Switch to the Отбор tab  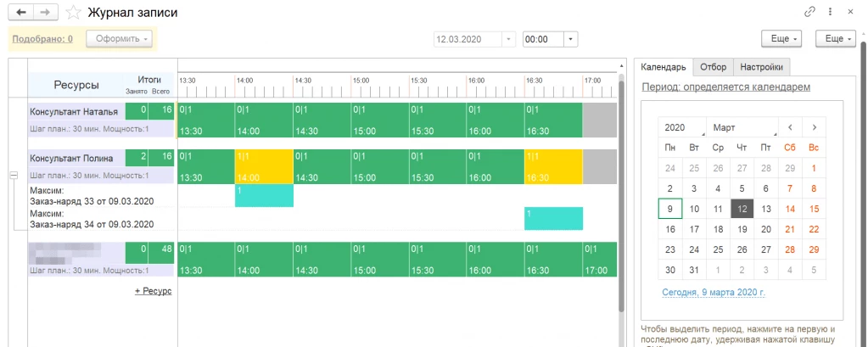point(713,67)
